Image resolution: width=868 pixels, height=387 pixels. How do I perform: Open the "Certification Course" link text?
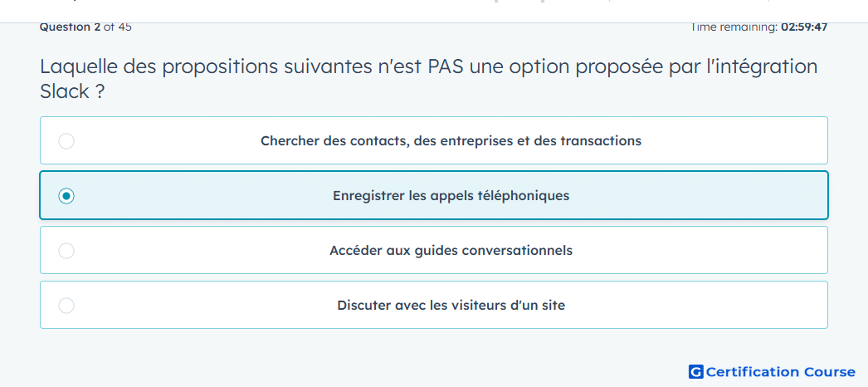(x=781, y=372)
